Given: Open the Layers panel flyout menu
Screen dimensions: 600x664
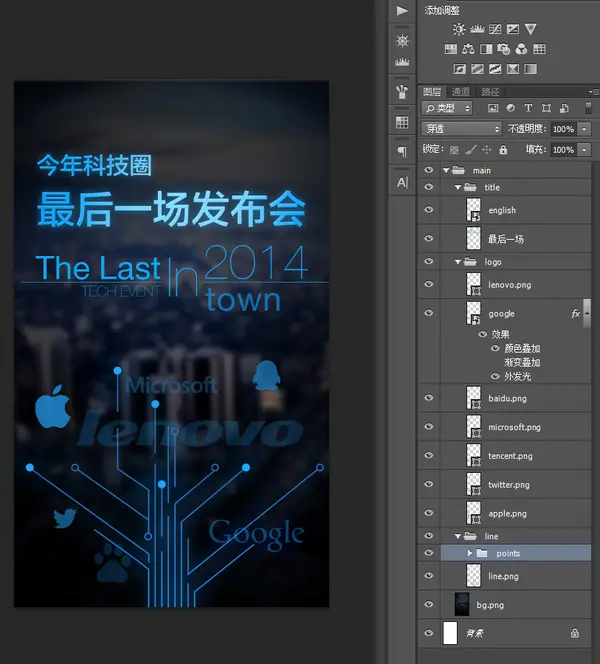Looking at the screenshot, I should pyautogui.click(x=594, y=91).
